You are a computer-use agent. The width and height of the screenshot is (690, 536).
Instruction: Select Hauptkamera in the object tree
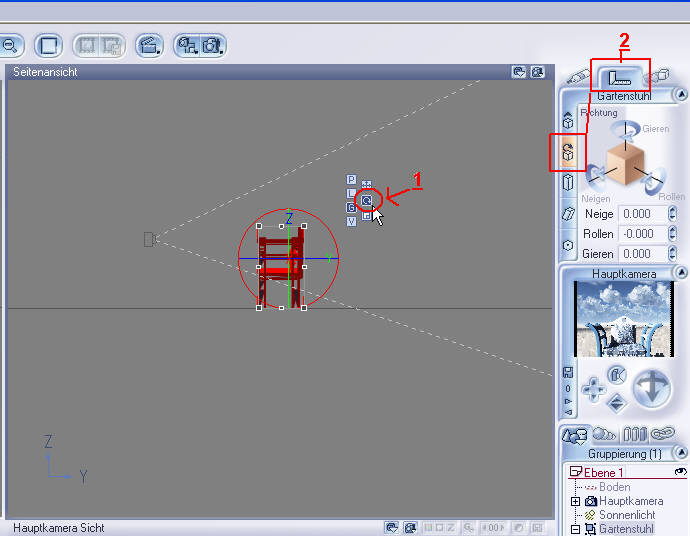tap(631, 501)
